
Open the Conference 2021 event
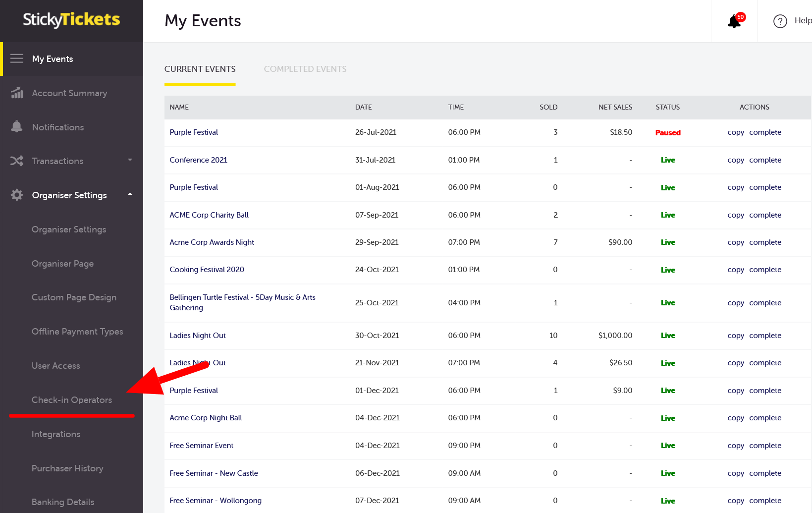(199, 160)
